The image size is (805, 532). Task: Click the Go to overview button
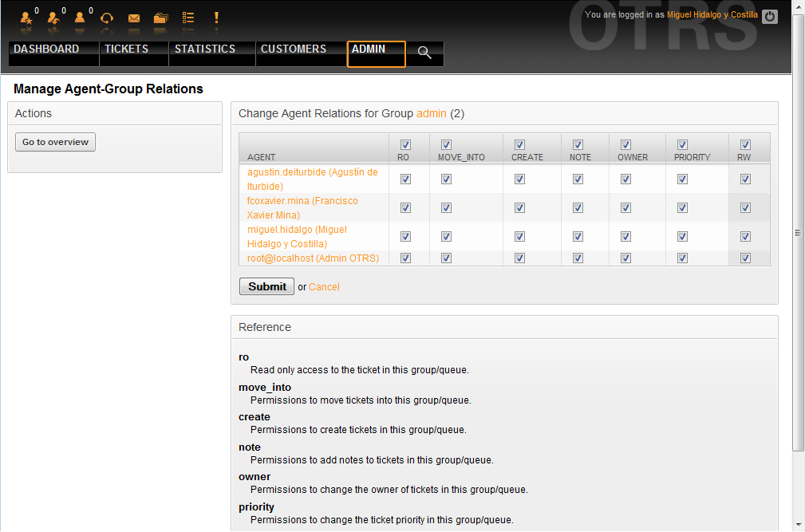pyautogui.click(x=55, y=142)
